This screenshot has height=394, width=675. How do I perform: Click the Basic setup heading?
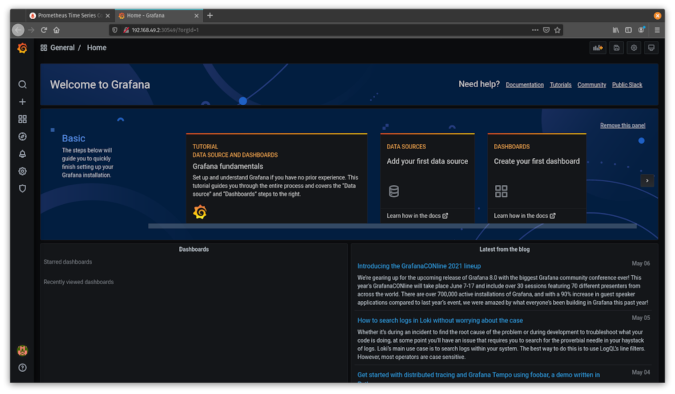pos(74,139)
